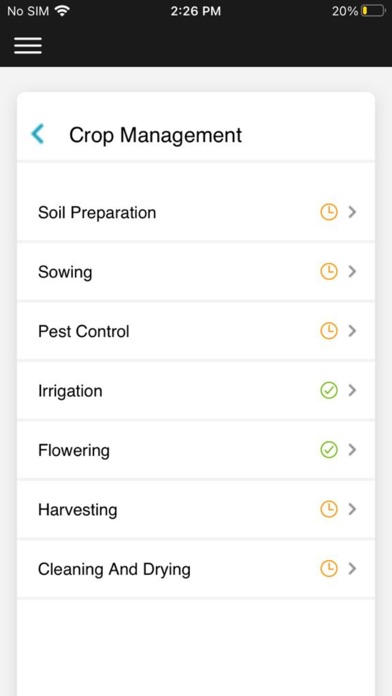Click the pending clock icon for Sowing
The image size is (392, 696).
pos(329,271)
